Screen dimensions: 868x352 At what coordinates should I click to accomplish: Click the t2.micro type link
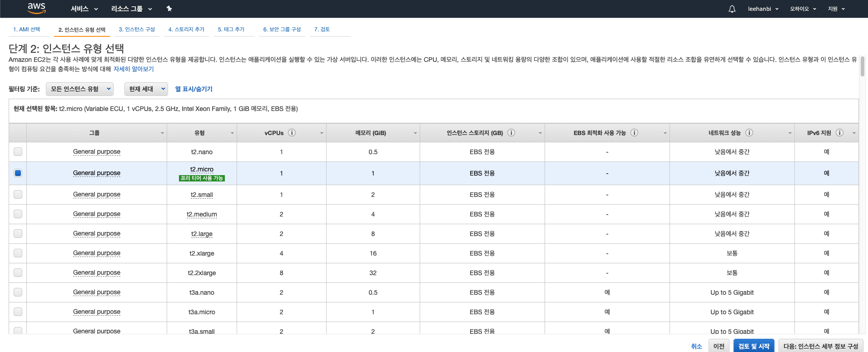(202, 169)
